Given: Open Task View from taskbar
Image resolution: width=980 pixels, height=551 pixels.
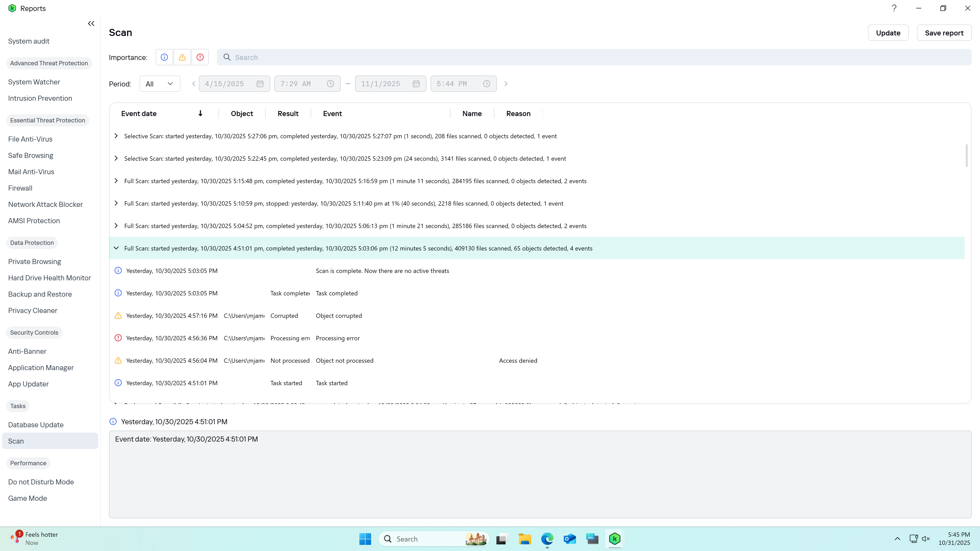Looking at the screenshot, I should 502,539.
